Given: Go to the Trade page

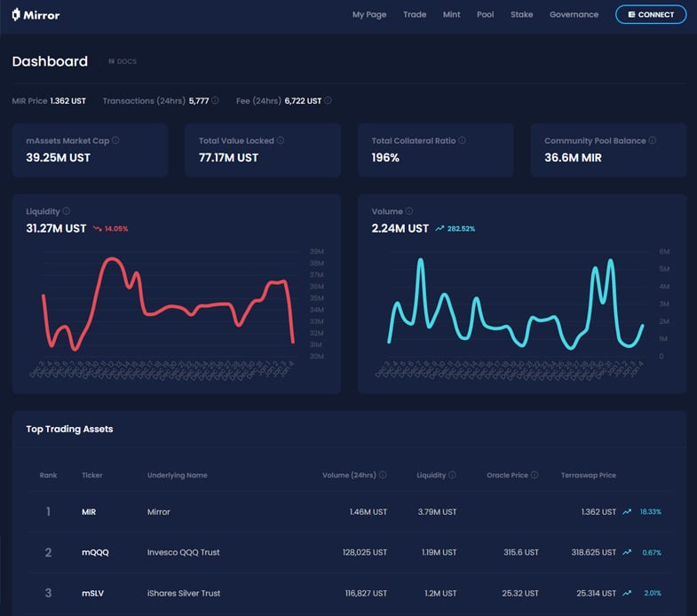Looking at the screenshot, I should [415, 15].
